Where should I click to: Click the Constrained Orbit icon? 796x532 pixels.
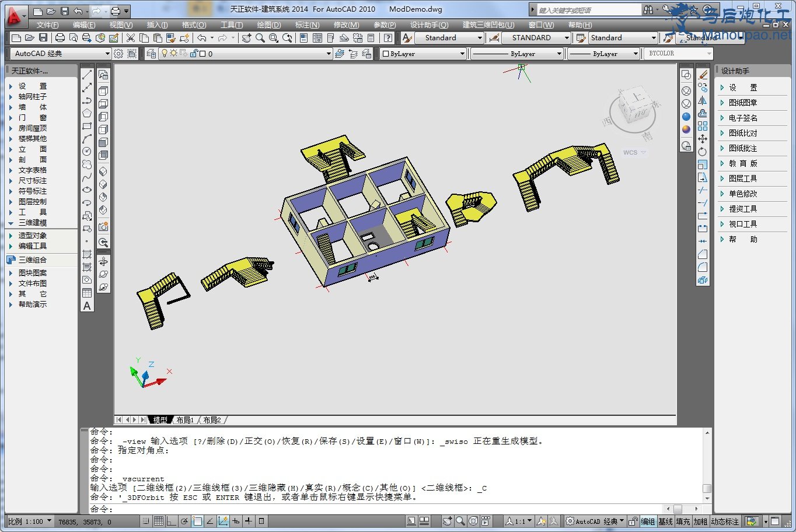coord(103,261)
